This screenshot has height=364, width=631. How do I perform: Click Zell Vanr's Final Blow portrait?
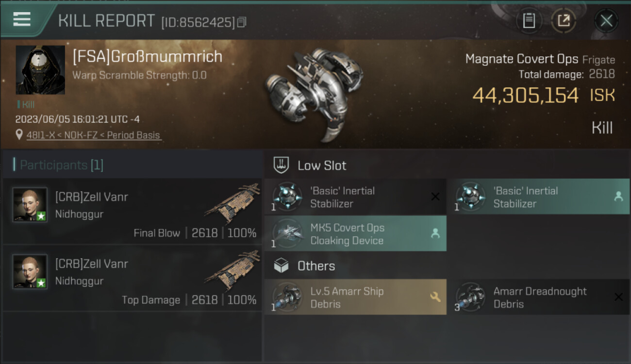[30, 205]
